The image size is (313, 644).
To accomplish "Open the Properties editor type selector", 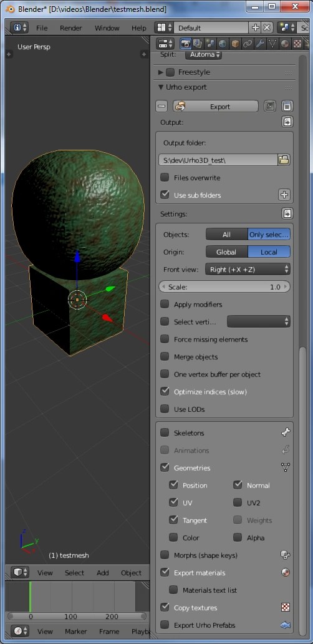I will coord(166,44).
